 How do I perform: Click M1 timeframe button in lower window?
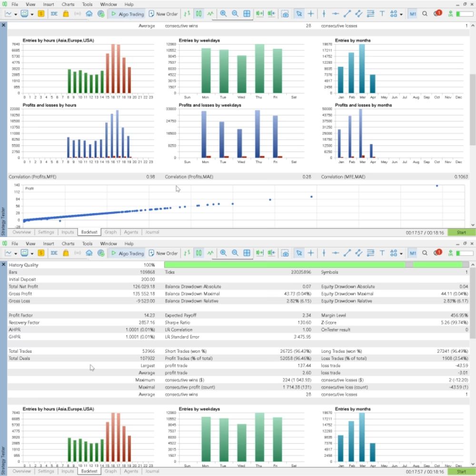point(413,253)
